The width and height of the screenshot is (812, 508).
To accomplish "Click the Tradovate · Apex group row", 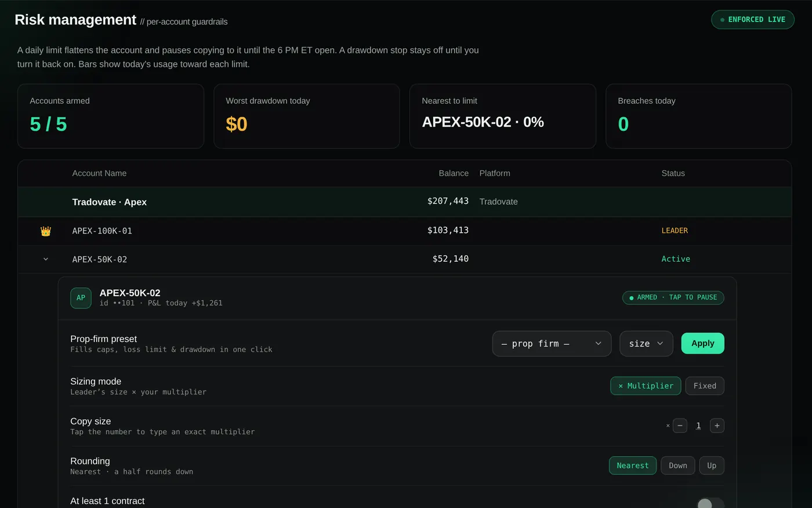I will (x=404, y=202).
